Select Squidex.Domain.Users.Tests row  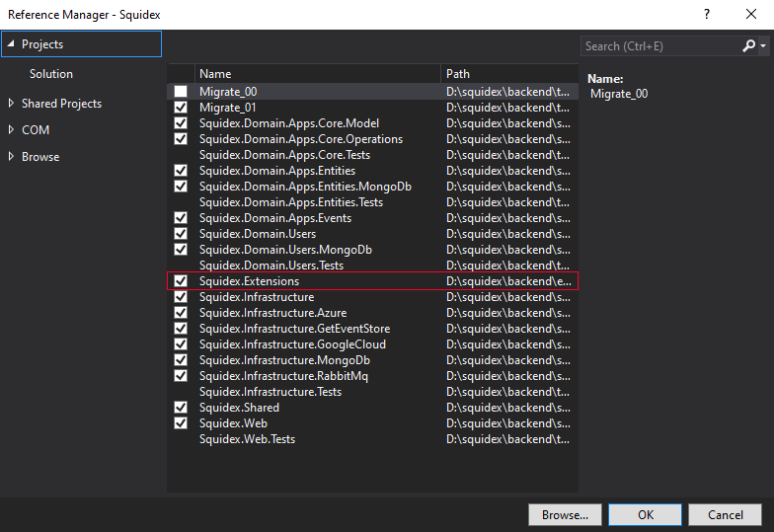373,265
